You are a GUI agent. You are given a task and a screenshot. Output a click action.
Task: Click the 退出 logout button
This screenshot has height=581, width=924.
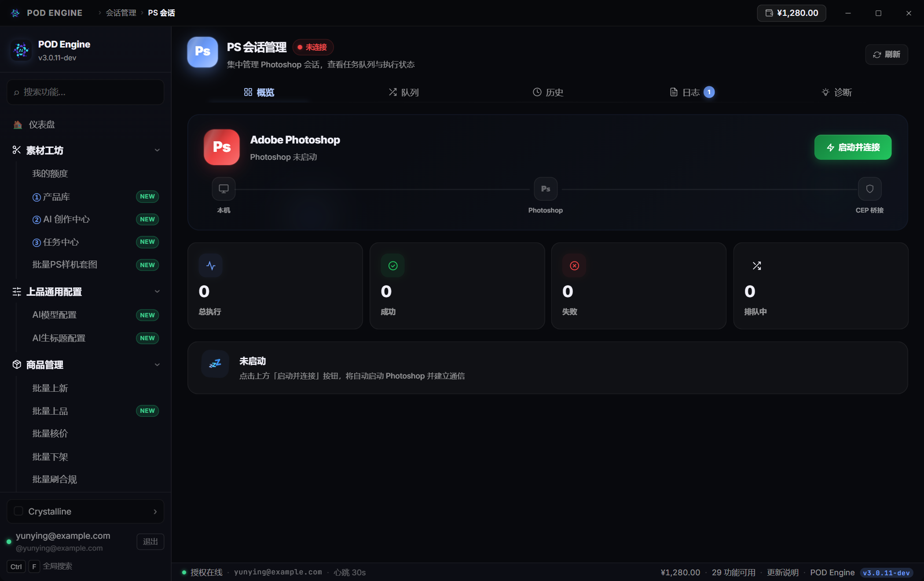tap(150, 541)
